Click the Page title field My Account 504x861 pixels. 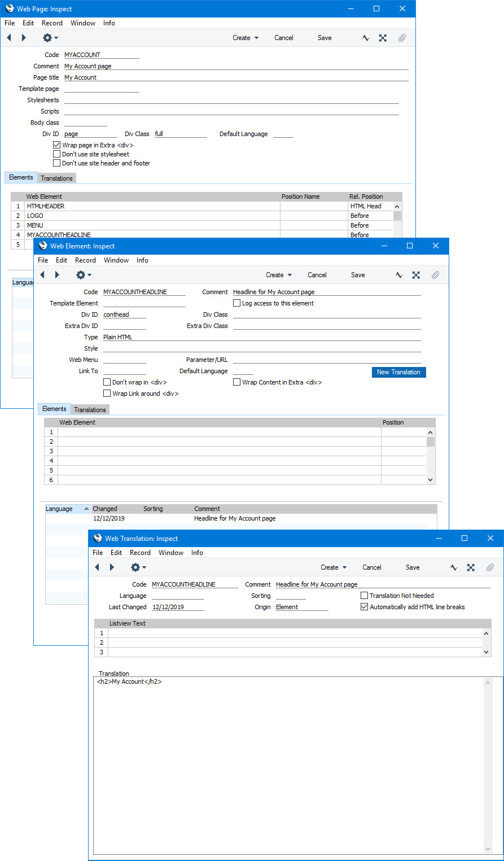pyautogui.click(x=236, y=77)
